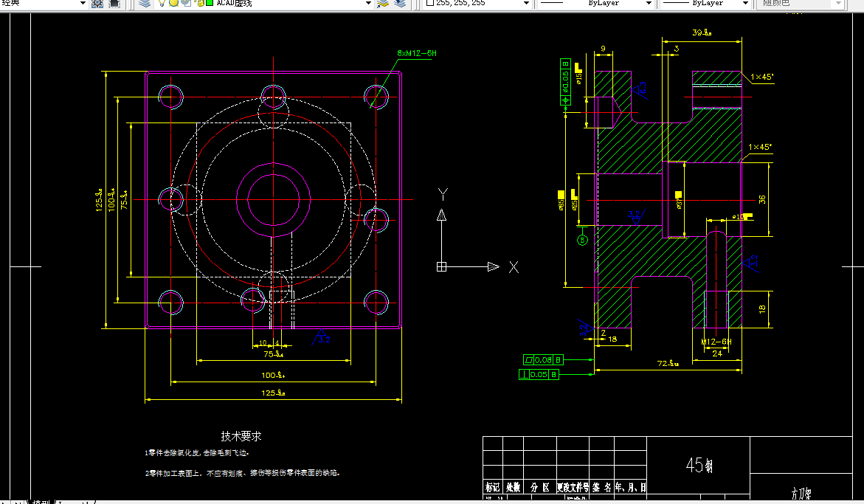Select the Make Object's Layer Current icon
864x504 pixels.
pos(384,4)
